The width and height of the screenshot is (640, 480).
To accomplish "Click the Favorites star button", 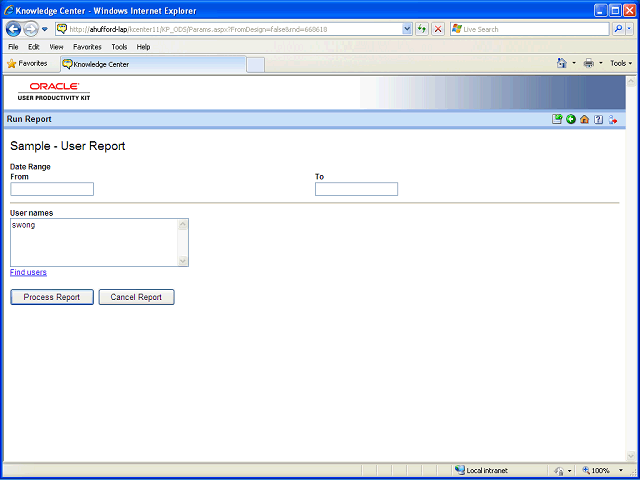I will [27, 64].
